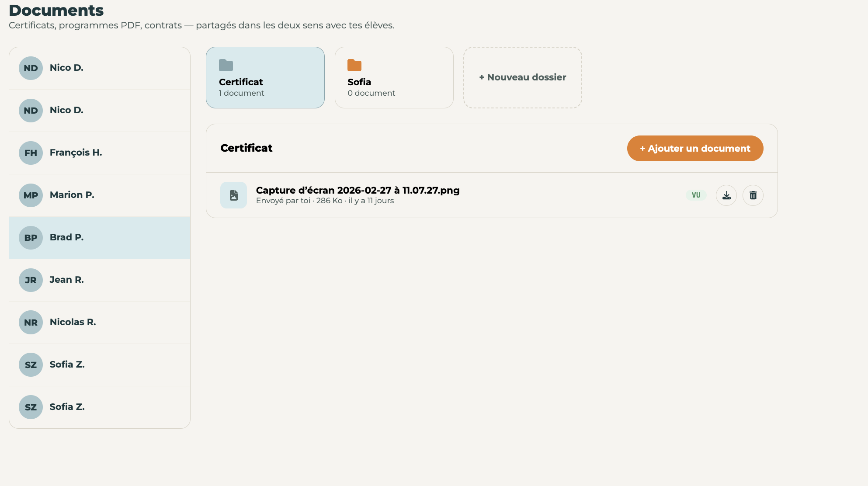The width and height of the screenshot is (868, 486).
Task: Click the '0 document' count under Sofia
Action: point(371,93)
